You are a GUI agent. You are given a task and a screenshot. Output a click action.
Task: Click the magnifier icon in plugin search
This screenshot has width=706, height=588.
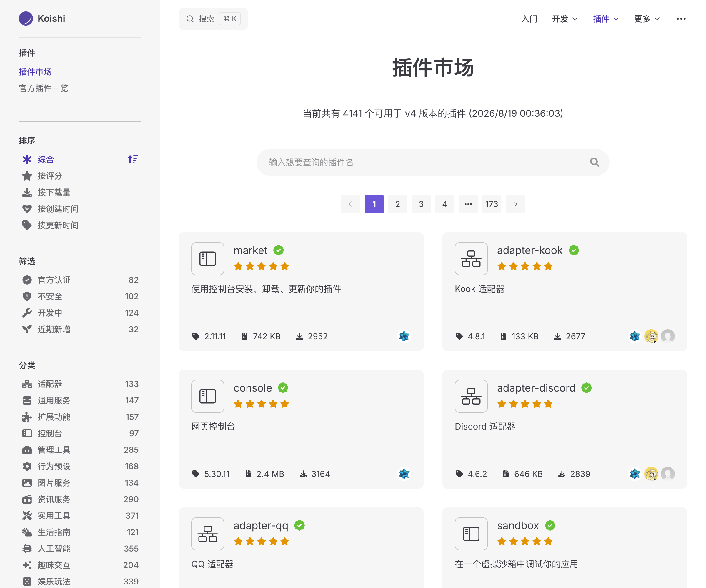[x=595, y=162]
